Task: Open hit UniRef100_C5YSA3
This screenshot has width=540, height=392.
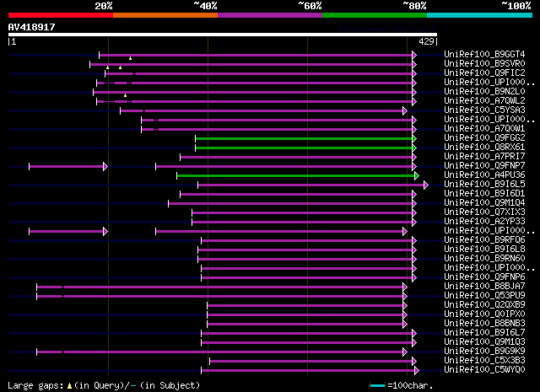Action: coord(484,110)
